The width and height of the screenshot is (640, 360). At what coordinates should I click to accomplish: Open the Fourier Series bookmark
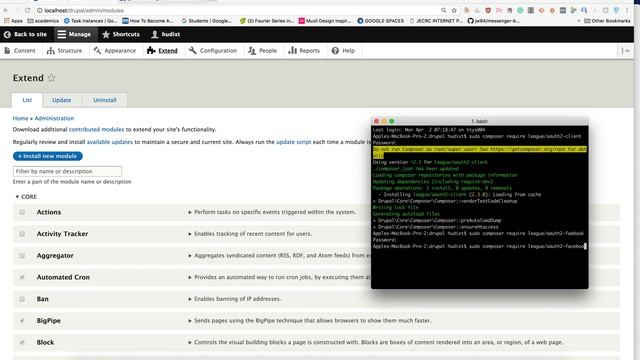tap(267, 21)
